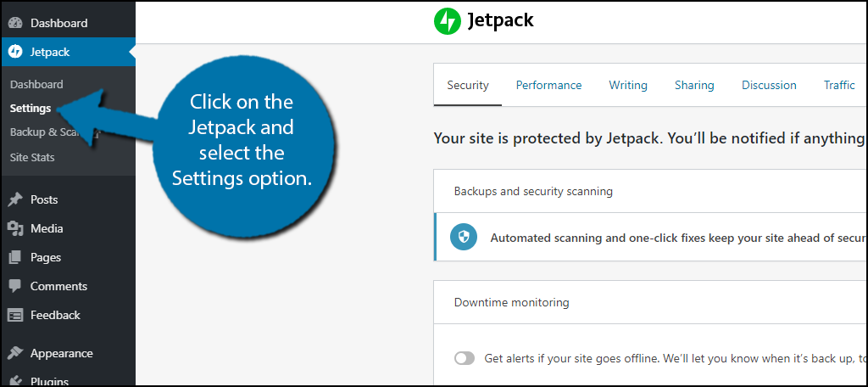Image resolution: width=868 pixels, height=387 pixels.
Task: Go to the Discussion tab
Action: pos(769,85)
